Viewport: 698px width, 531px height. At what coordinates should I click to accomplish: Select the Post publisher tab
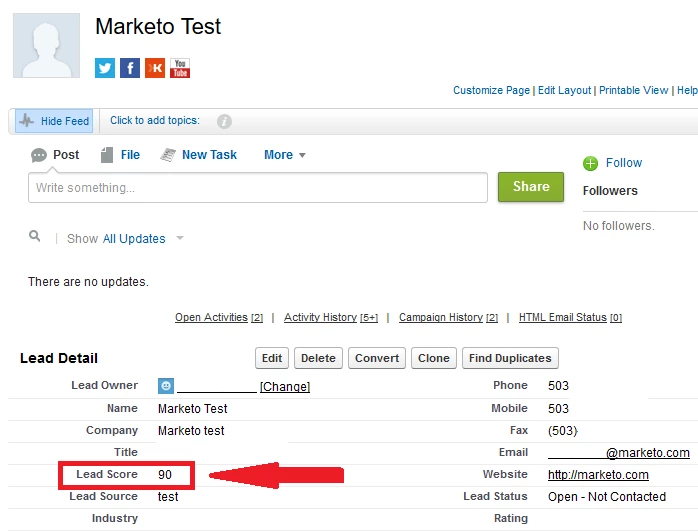[66, 155]
